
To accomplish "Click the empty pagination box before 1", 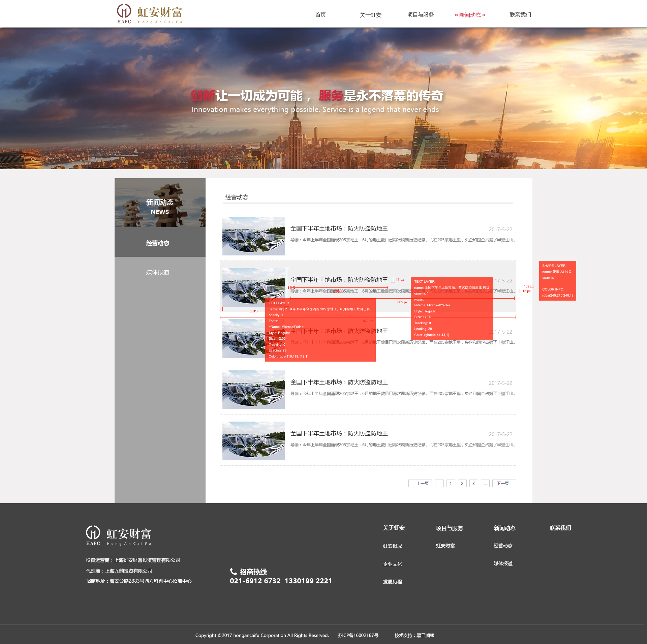I will pyautogui.click(x=439, y=483).
